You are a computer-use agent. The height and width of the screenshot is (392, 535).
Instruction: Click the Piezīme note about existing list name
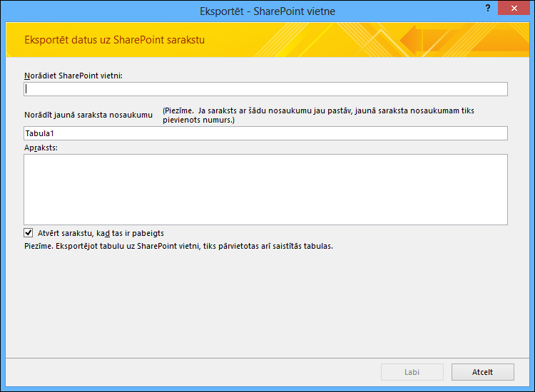pyautogui.click(x=318, y=115)
